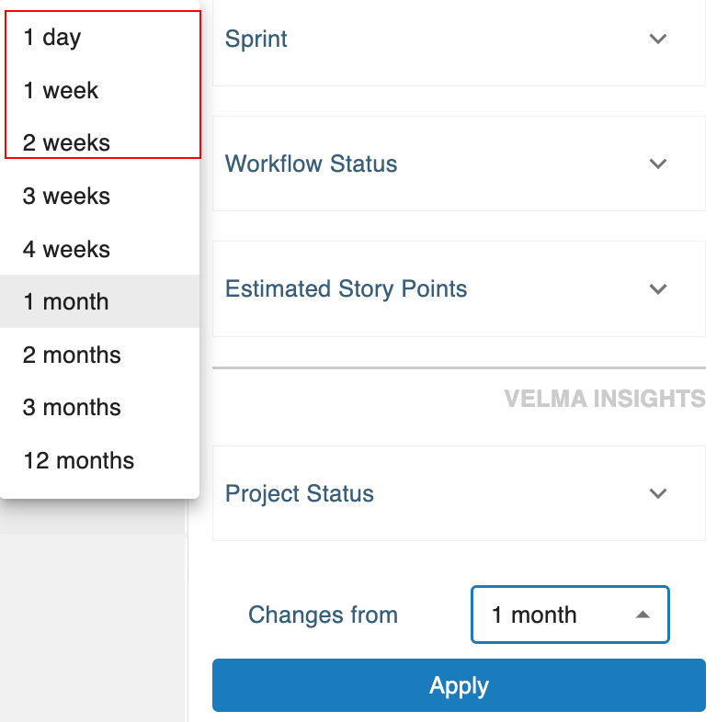Select the 1 day option

click(x=52, y=38)
